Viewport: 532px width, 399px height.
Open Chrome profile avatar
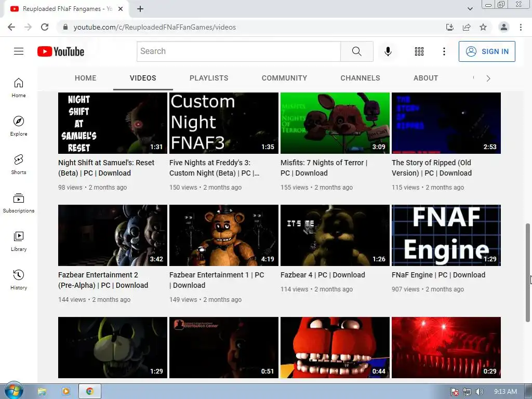[504, 27]
